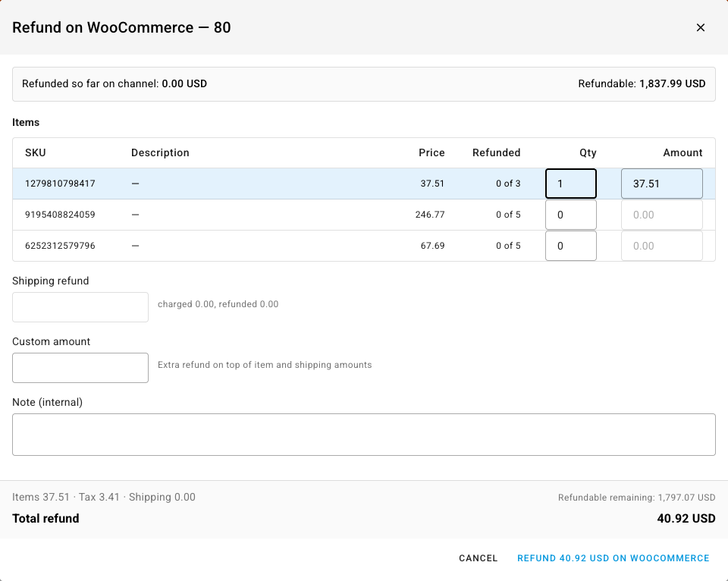Click price 37.51 in the first row's Price column
The image size is (728, 581).
433,184
